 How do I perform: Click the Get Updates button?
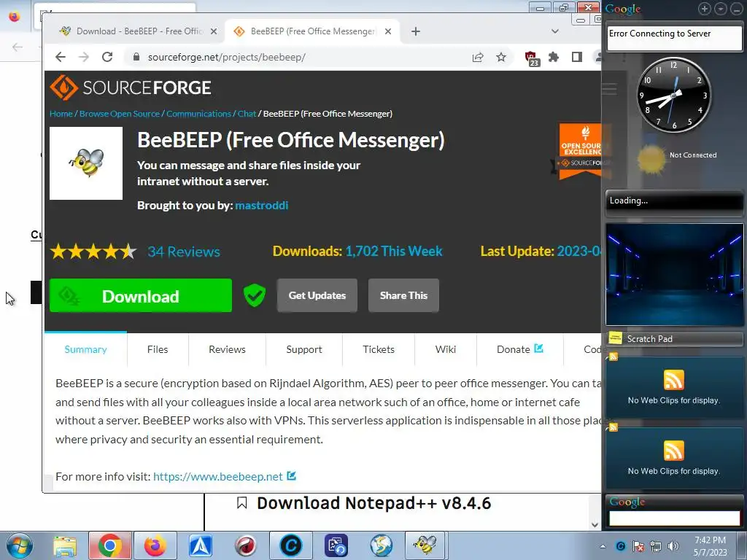point(317,295)
